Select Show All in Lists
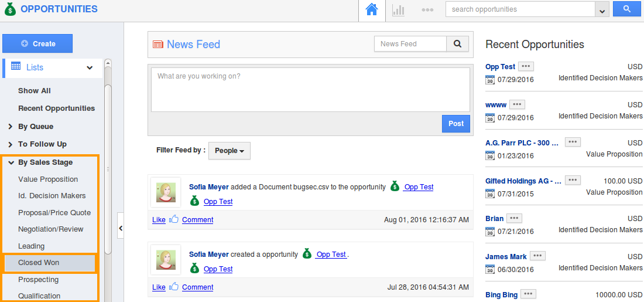Screen dimensions: 644x302 [35, 91]
